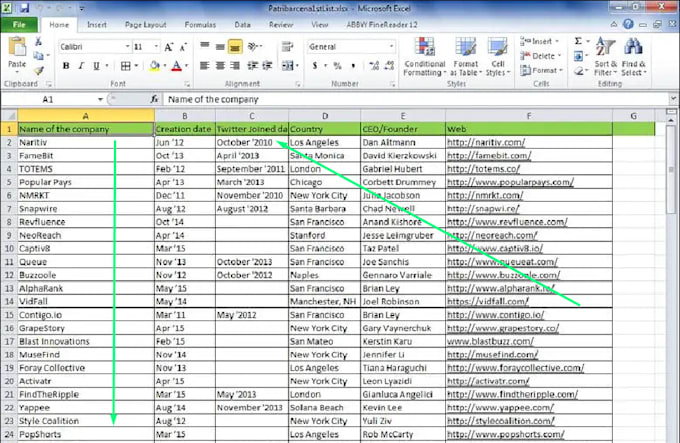Toggle Bold formatting
The width and height of the screenshot is (680, 443).
point(66,66)
